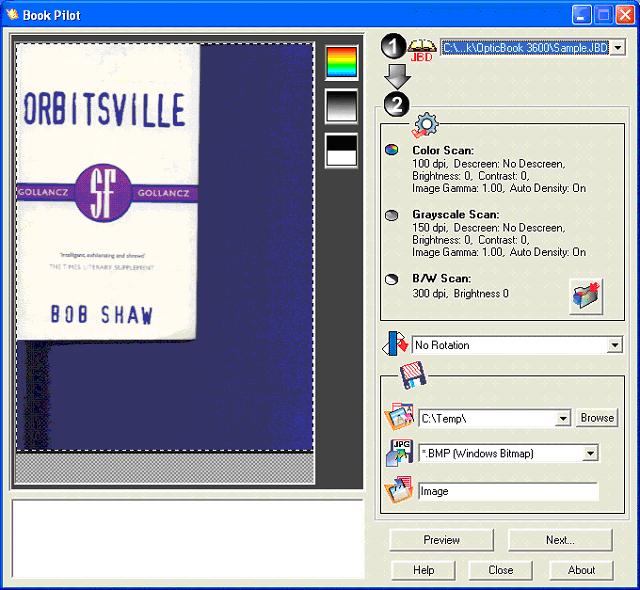Click the page rotation icon

(395, 343)
